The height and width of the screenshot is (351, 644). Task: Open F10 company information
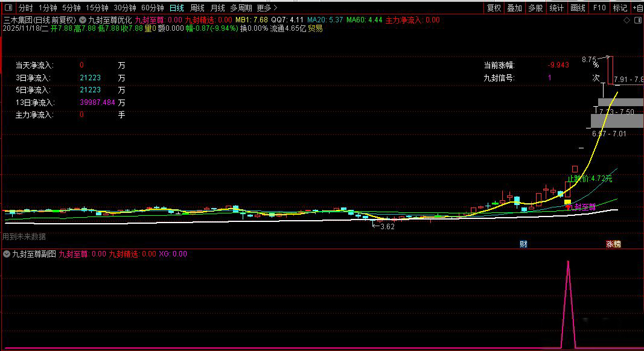click(599, 8)
